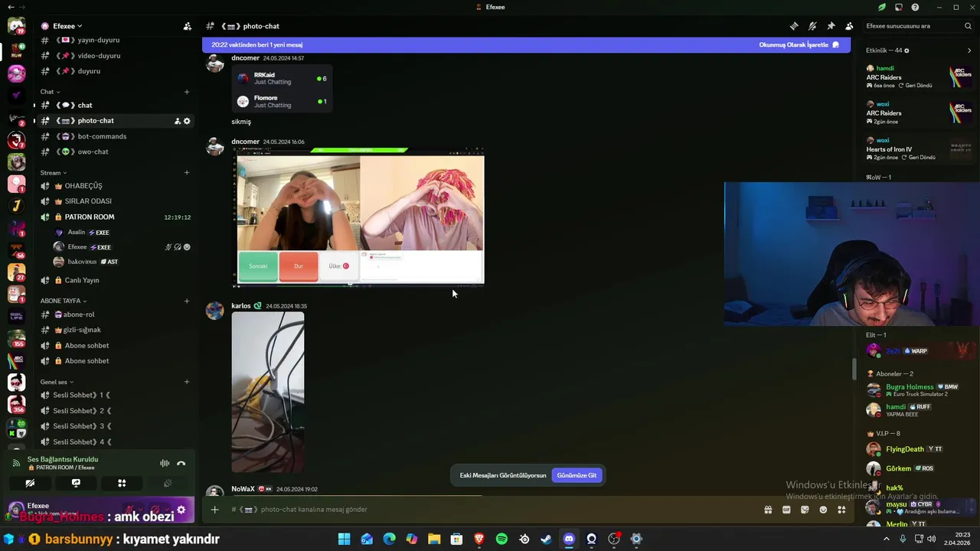Click user Asalin in PATRON ROOM
The image size is (980, 551).
76,232
